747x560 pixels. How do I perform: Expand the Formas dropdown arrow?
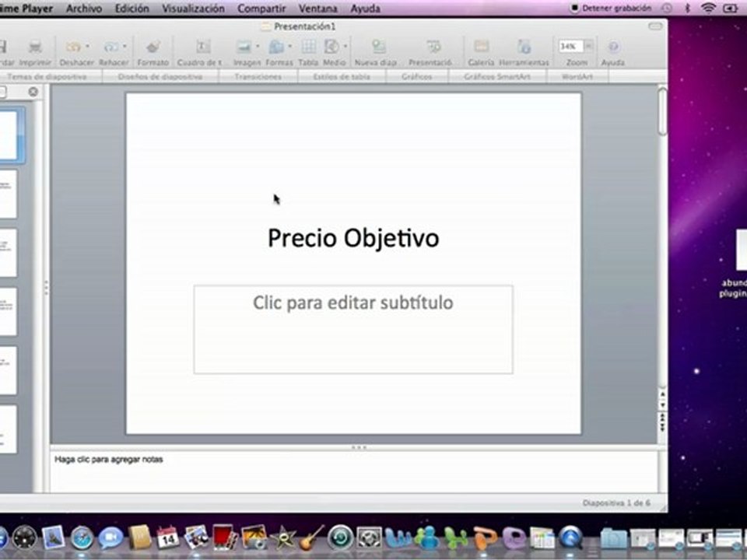[289, 46]
